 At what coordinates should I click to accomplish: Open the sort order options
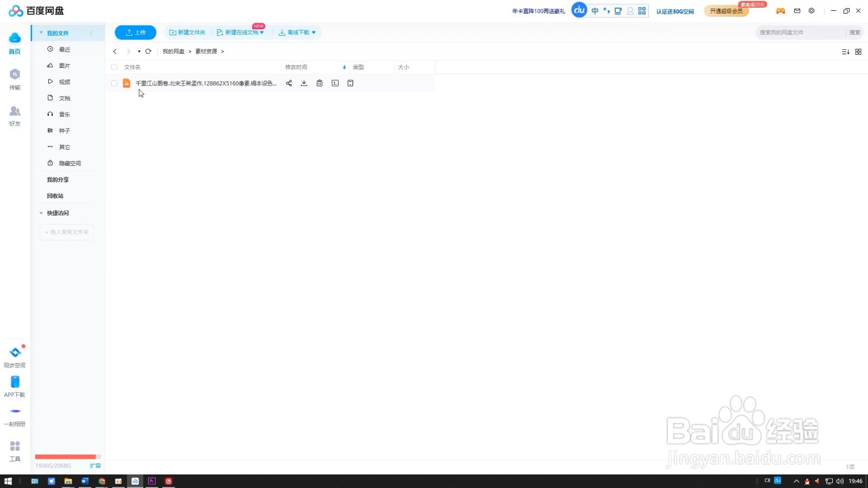tap(845, 52)
